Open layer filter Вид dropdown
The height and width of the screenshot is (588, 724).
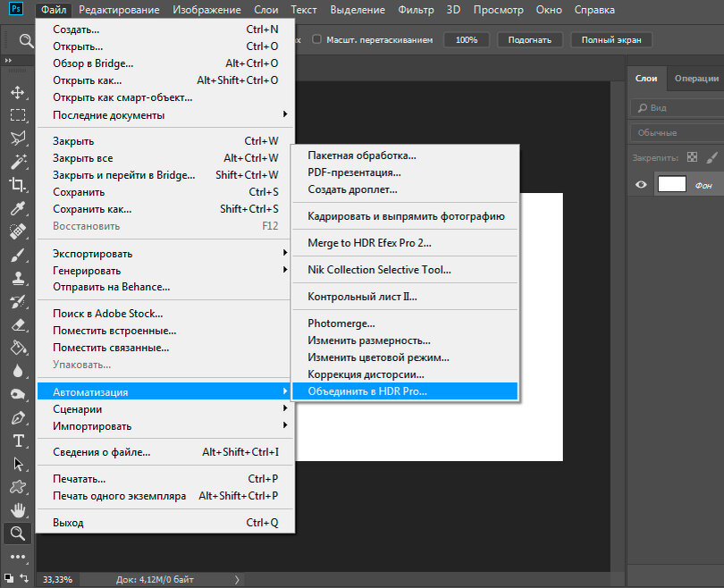pyautogui.click(x=677, y=107)
